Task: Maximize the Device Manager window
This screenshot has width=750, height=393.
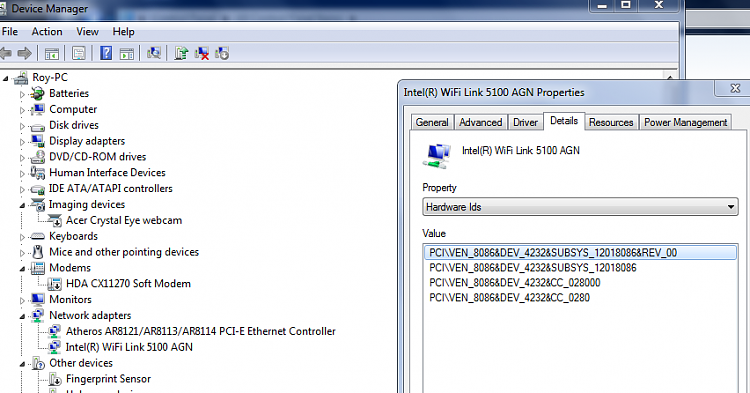Action: coord(625,5)
